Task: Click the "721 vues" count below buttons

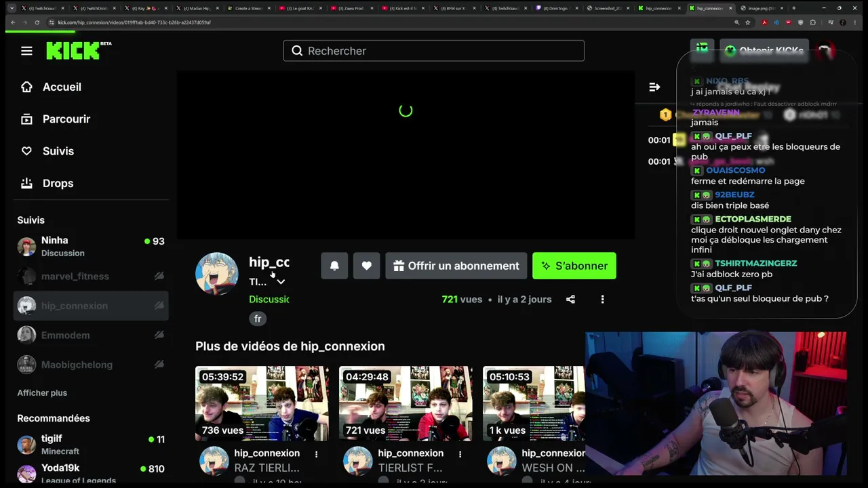Action: pos(462,299)
